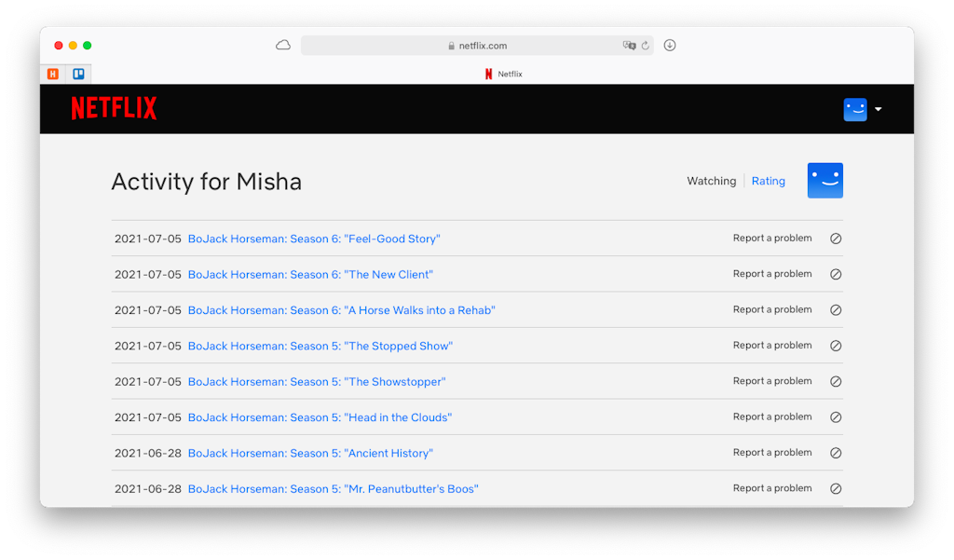Hide the "Ancient History" episode entry
This screenshot has height=560, width=954.
pos(836,452)
